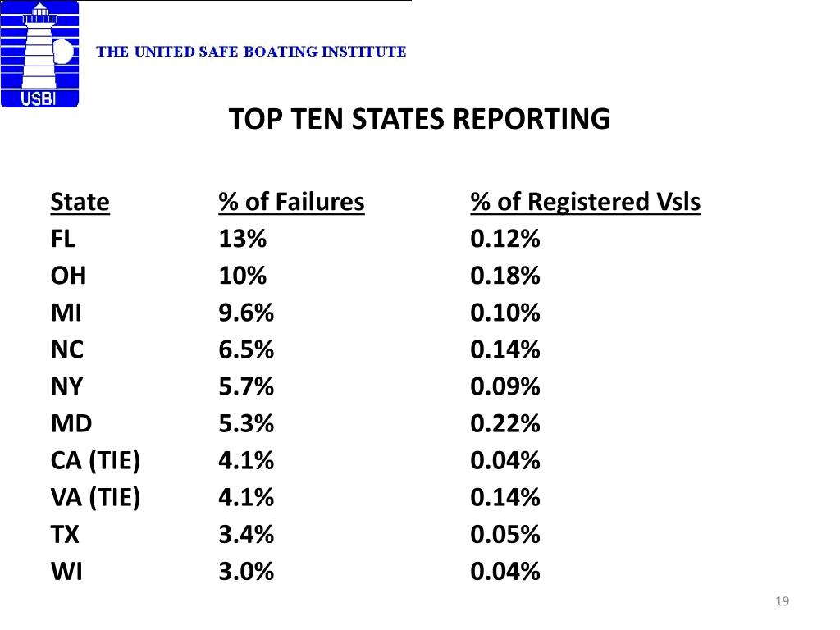The height and width of the screenshot is (630, 840).
Task: Click the USBI lighthouse logo
Action: [x=39, y=54]
